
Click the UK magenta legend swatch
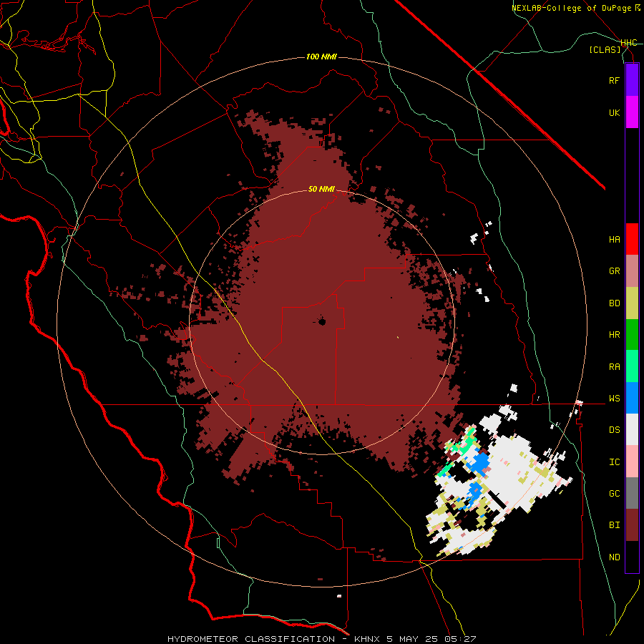632,112
